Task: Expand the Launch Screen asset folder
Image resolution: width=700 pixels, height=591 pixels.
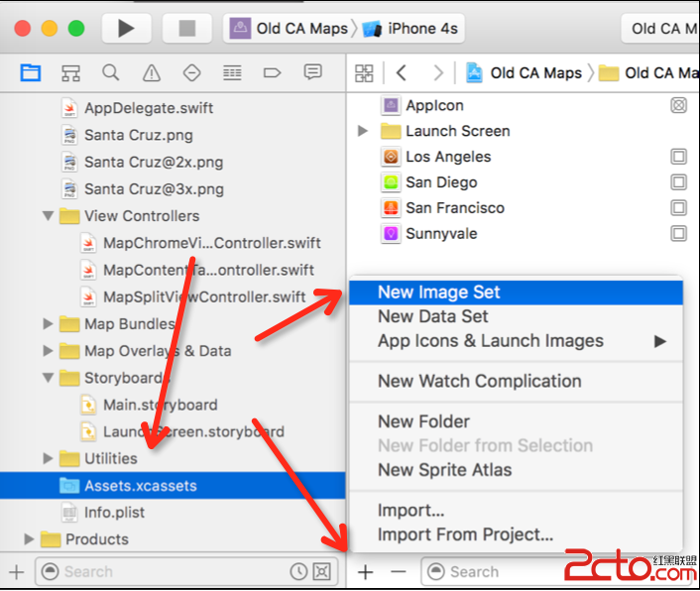Action: (x=363, y=131)
